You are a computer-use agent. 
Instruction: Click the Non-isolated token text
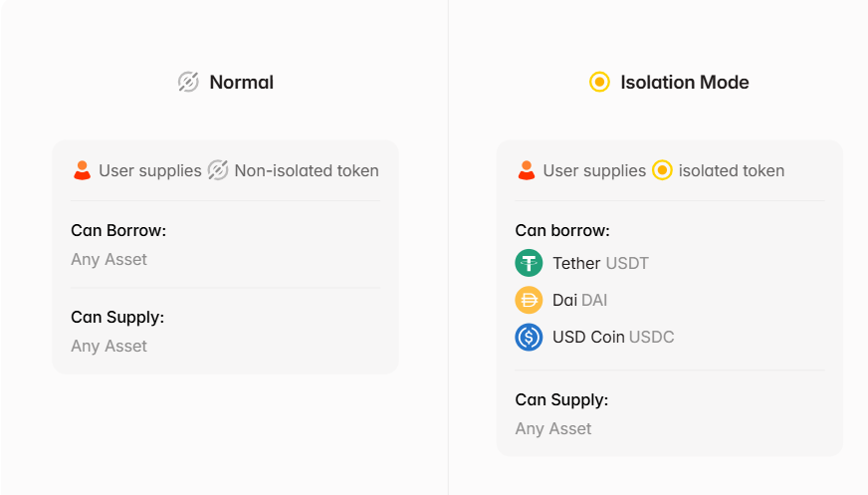pyautogui.click(x=307, y=170)
